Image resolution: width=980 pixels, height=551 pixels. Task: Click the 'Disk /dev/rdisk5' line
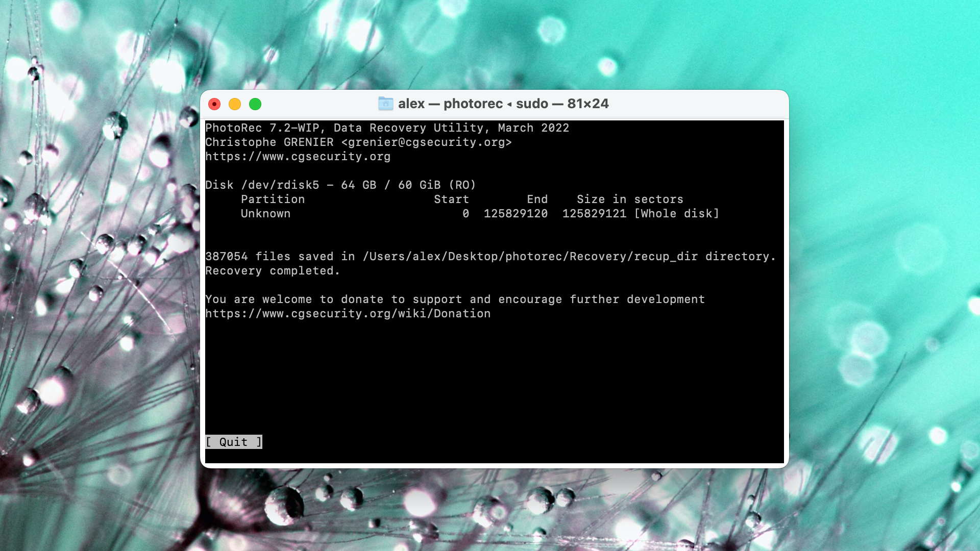click(340, 185)
